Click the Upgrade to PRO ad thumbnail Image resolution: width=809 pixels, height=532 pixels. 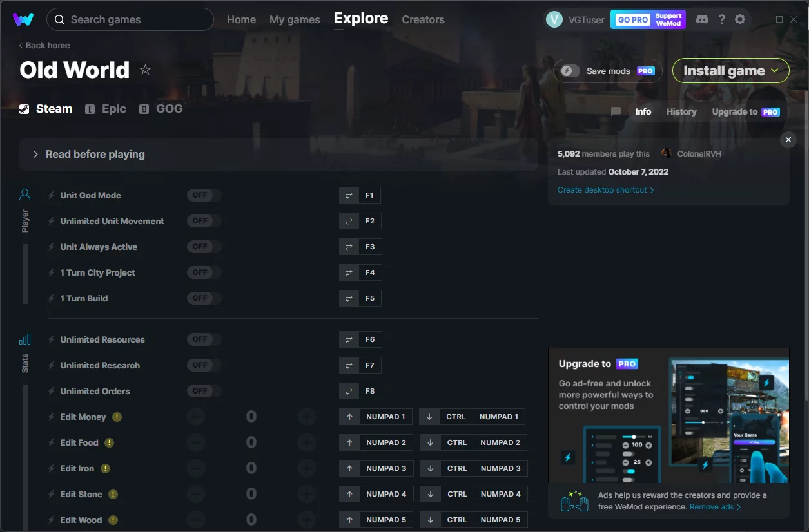pyautogui.click(x=669, y=416)
